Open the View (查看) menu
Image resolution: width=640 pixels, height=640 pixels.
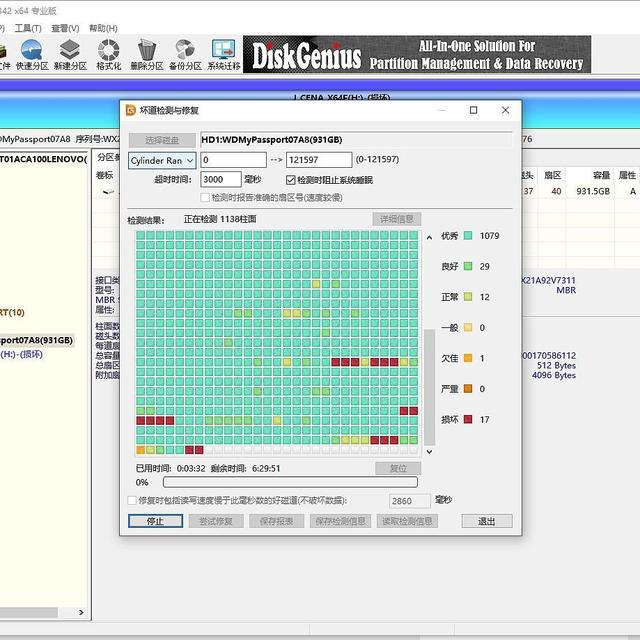[65, 28]
